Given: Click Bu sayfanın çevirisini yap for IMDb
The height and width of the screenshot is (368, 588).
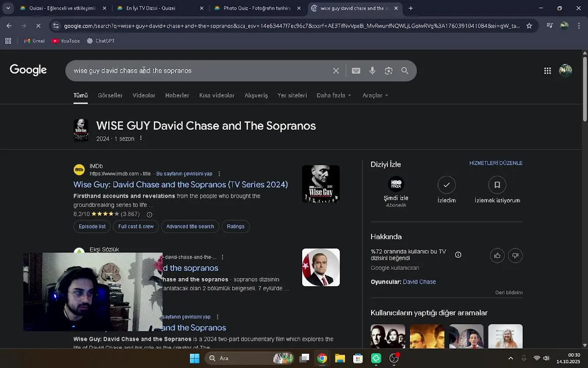Looking at the screenshot, I should [x=184, y=174].
